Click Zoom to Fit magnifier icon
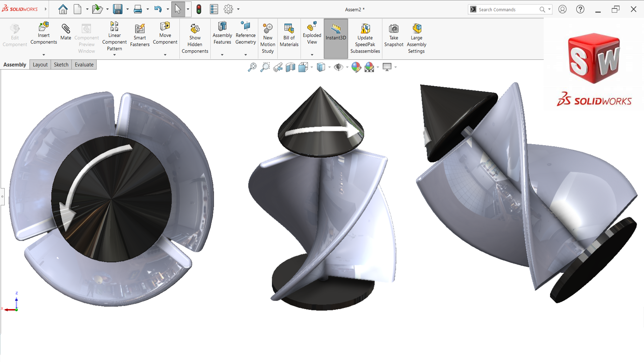This screenshot has height=362, width=644. point(252,67)
